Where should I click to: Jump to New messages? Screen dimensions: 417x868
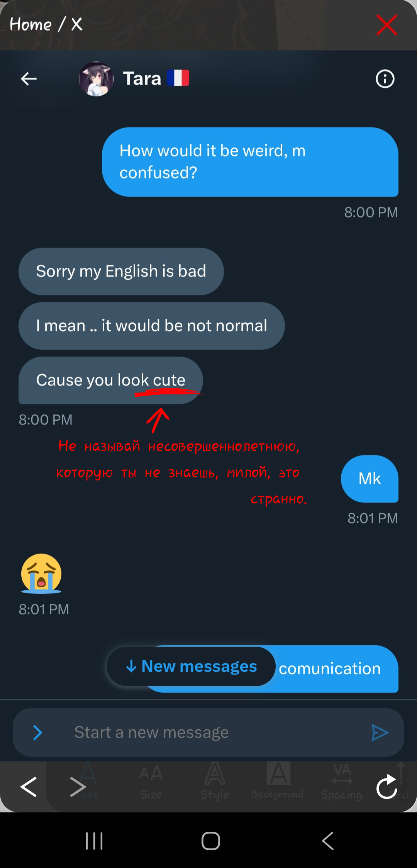click(x=192, y=666)
